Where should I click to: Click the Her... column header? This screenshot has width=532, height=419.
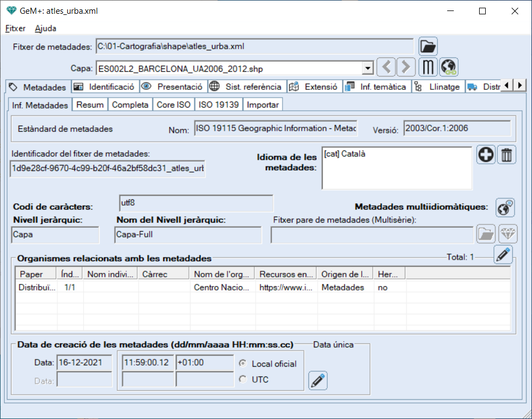(x=389, y=273)
